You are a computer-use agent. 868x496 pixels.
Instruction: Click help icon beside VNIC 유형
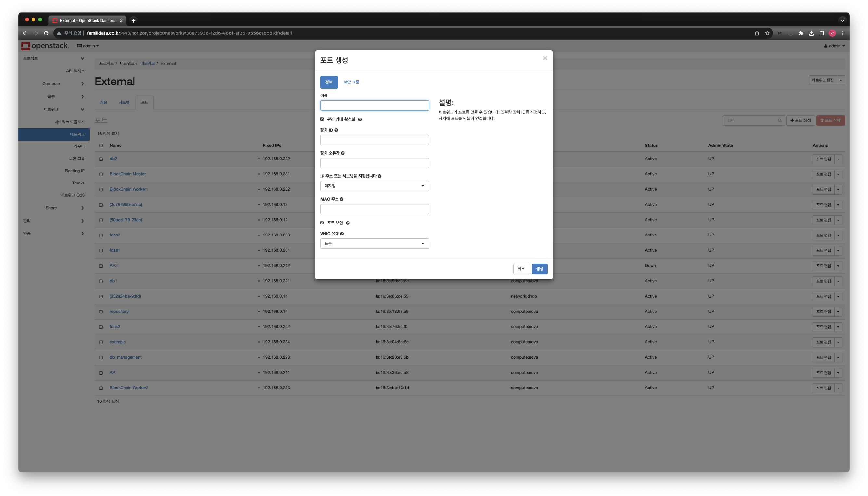(342, 234)
